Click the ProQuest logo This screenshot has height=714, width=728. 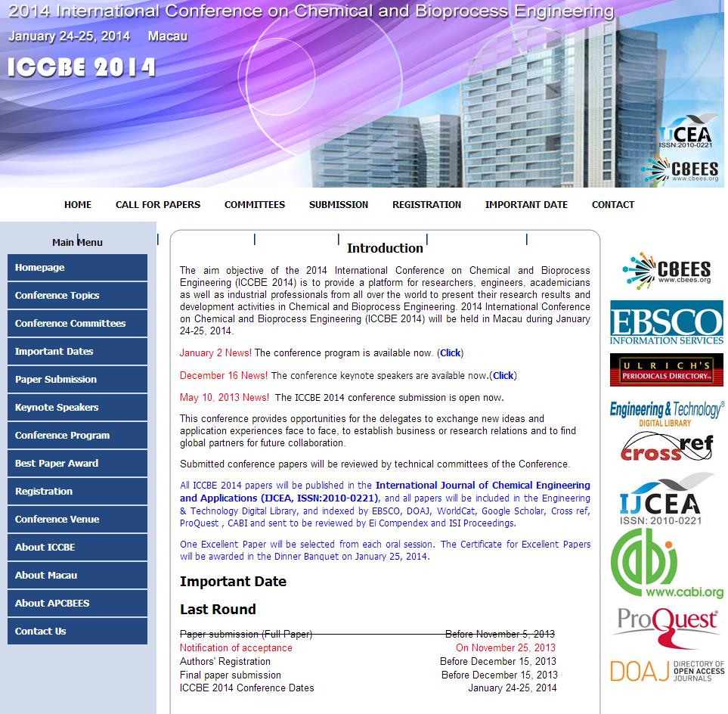[x=666, y=628]
